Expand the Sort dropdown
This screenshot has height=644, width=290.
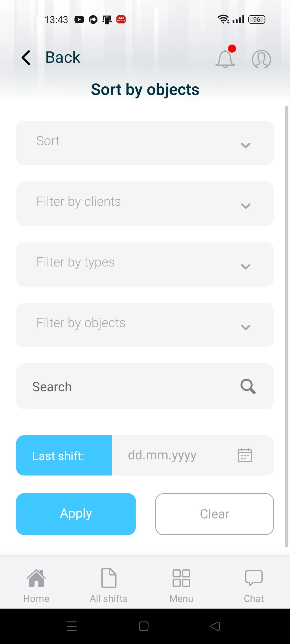tap(145, 143)
